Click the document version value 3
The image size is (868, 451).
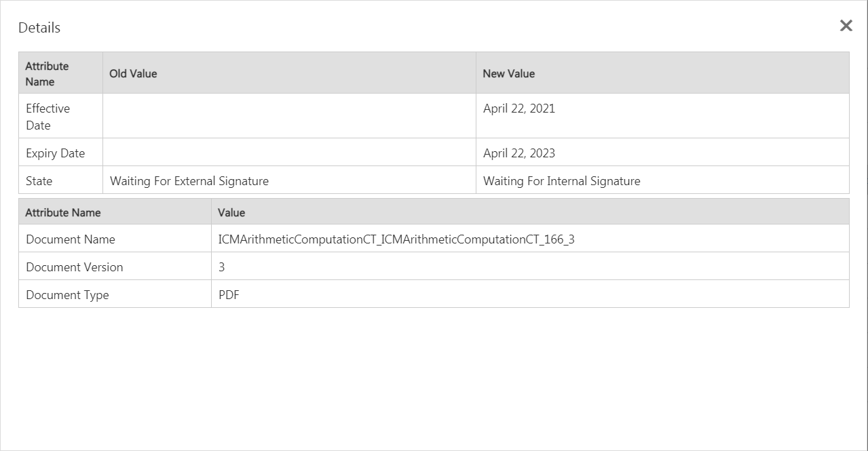click(222, 267)
